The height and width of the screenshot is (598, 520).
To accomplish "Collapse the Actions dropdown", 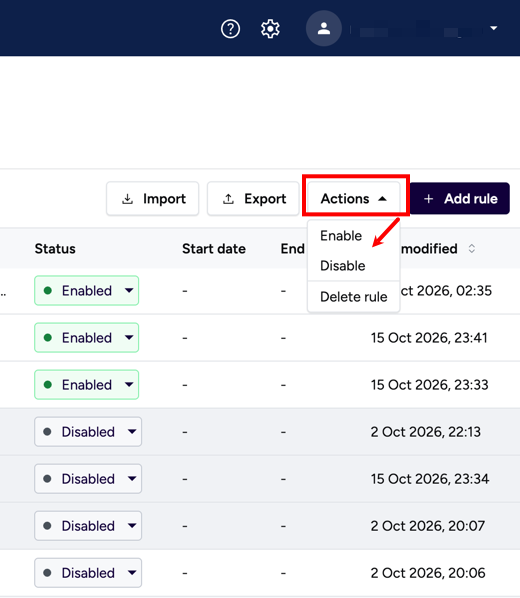I will tap(354, 199).
